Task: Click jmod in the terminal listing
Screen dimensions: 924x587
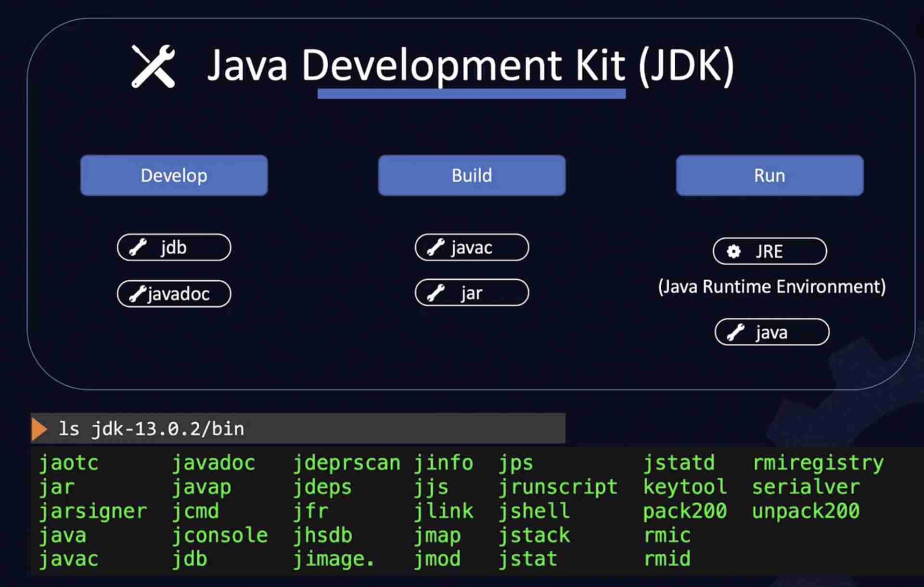Action: pyautogui.click(x=438, y=559)
